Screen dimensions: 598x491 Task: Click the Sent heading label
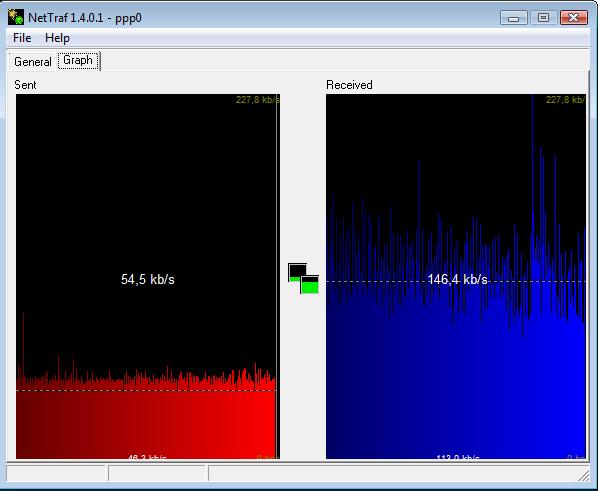[25, 85]
